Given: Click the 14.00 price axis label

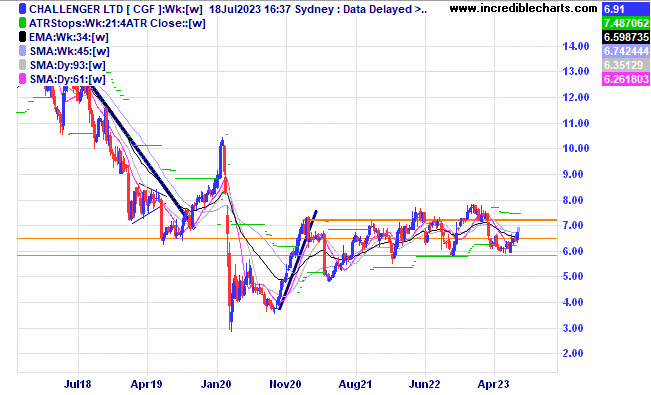Looking at the screenshot, I should [x=576, y=46].
